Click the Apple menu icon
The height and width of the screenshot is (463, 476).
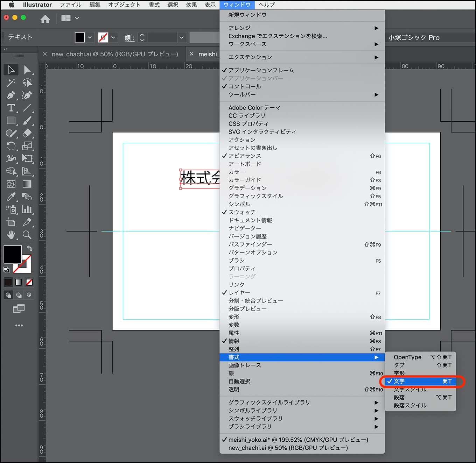click(x=11, y=5)
